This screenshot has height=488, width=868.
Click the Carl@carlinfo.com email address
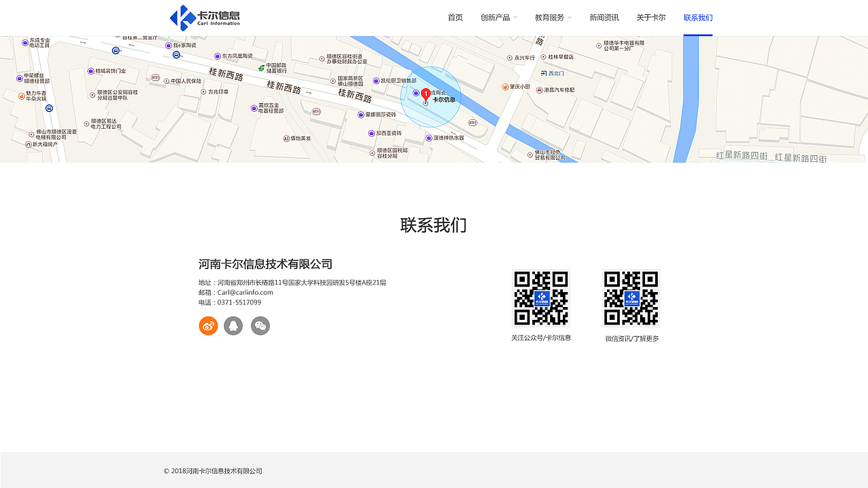click(245, 293)
